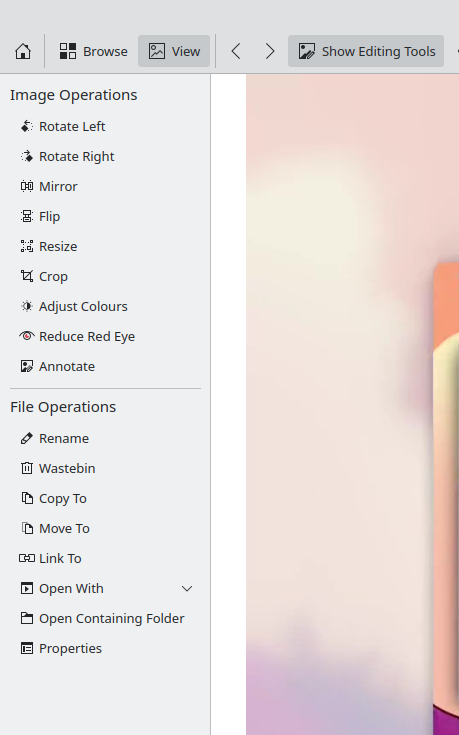Expand the Open With dropdown arrow
459x735 pixels.
click(x=187, y=589)
